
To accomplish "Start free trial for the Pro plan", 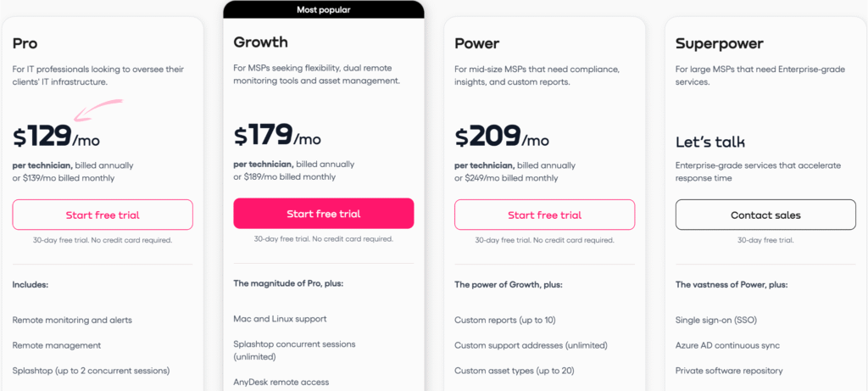I will 103,215.
